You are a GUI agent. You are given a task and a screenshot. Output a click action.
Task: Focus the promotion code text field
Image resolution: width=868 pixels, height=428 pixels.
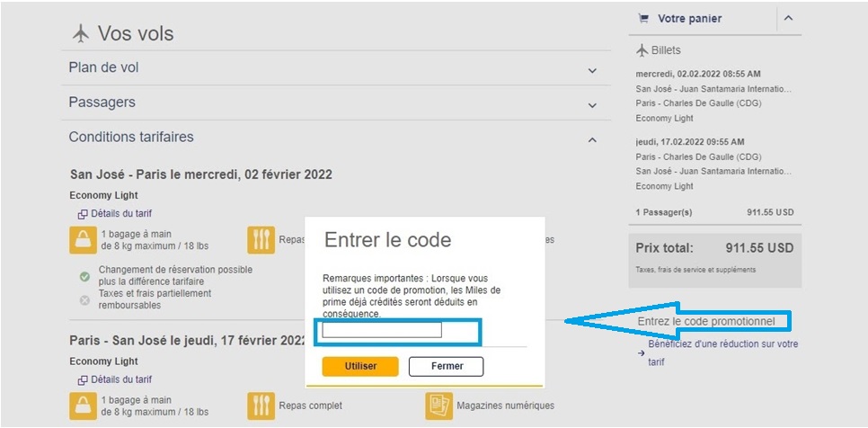(x=382, y=330)
